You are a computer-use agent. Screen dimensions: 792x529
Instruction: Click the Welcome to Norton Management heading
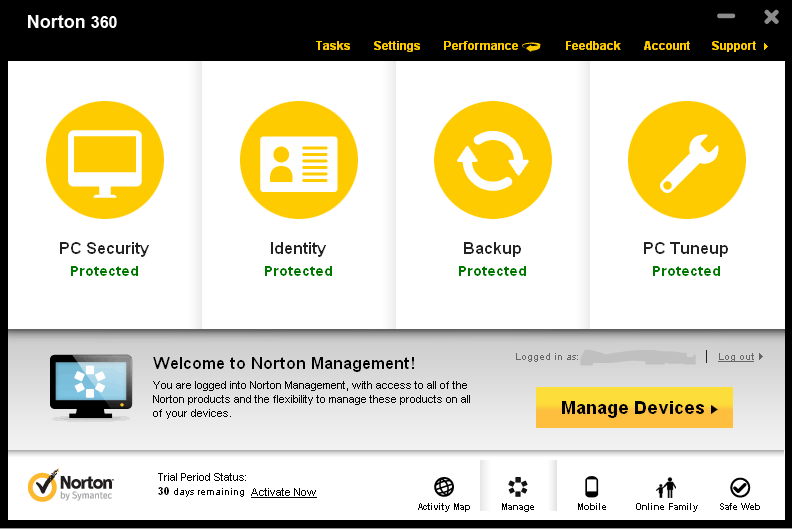point(284,363)
